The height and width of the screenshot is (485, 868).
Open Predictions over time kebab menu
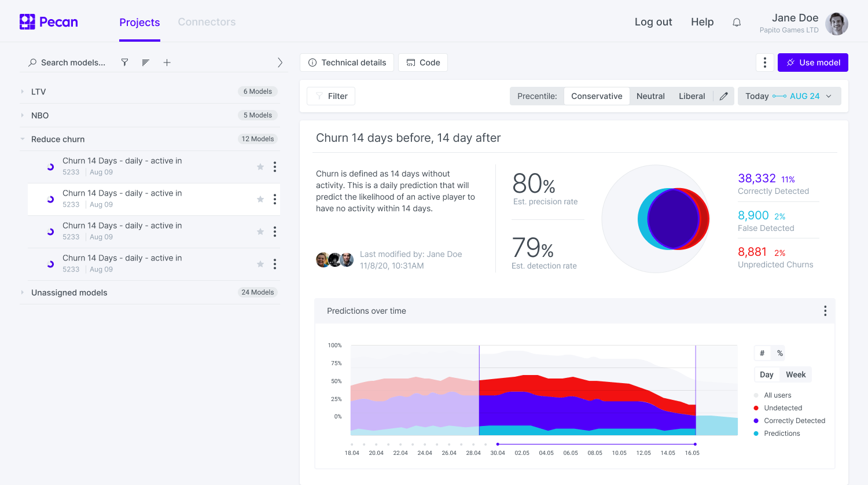point(825,311)
